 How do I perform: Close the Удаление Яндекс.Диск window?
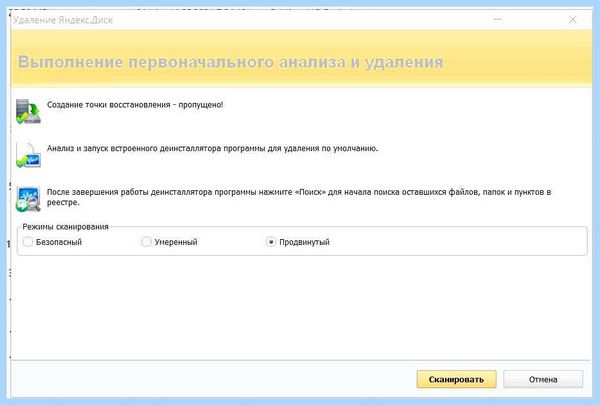(x=572, y=20)
